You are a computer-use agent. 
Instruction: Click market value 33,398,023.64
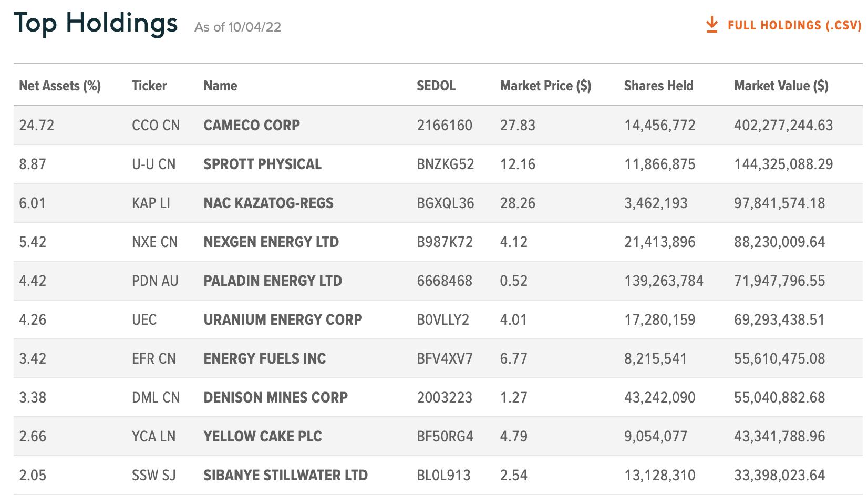click(x=779, y=475)
